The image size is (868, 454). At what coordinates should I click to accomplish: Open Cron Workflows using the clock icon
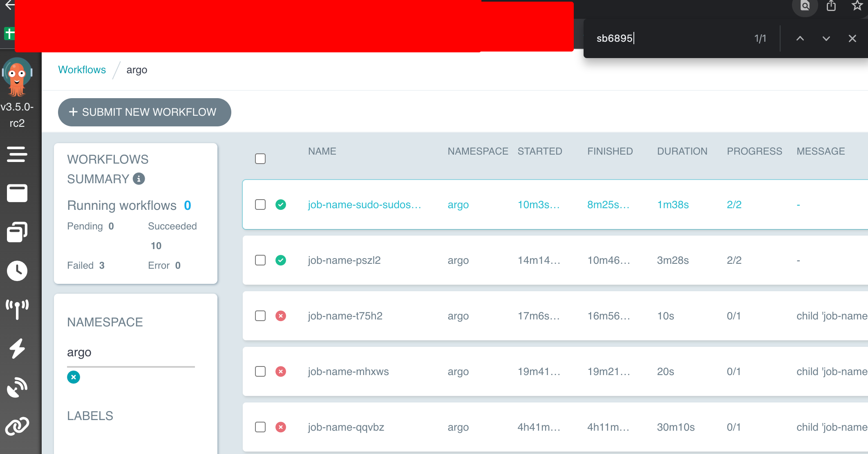[18, 270]
